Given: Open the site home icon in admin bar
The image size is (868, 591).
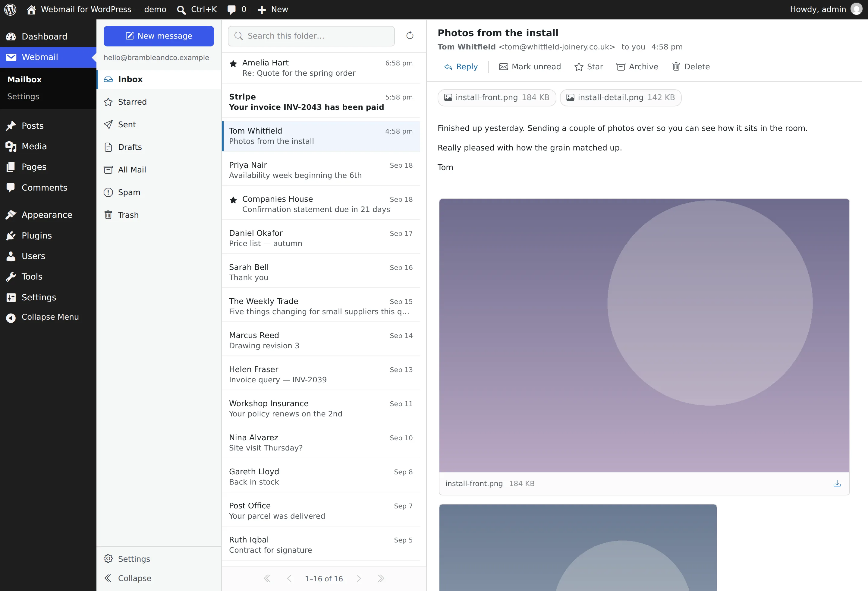Looking at the screenshot, I should click(31, 9).
